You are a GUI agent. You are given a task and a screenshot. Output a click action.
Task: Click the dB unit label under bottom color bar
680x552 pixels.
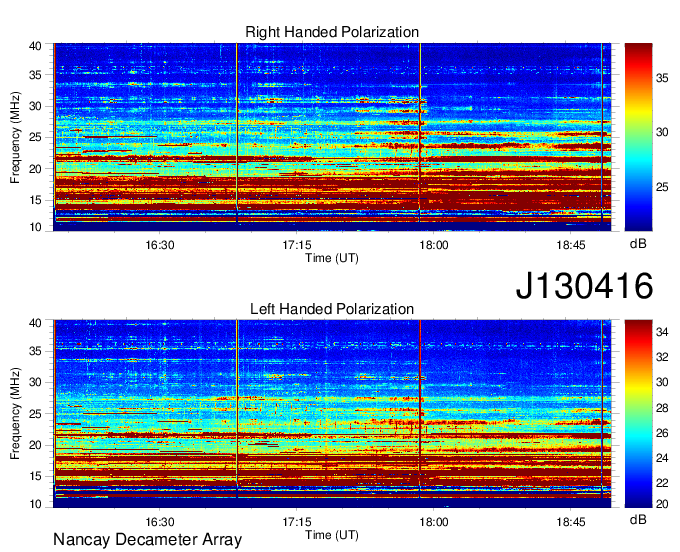point(638,519)
